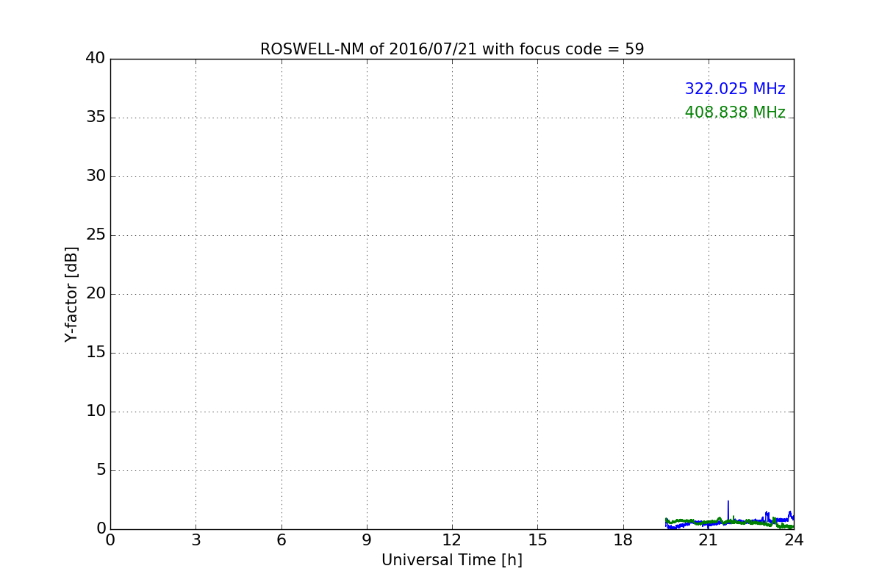This screenshot has height=588, width=882.
Task: Click the y-axis tick label 5
Action: [x=101, y=470]
